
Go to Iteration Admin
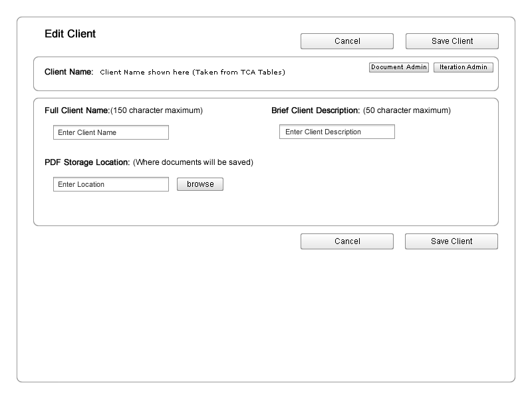click(463, 67)
